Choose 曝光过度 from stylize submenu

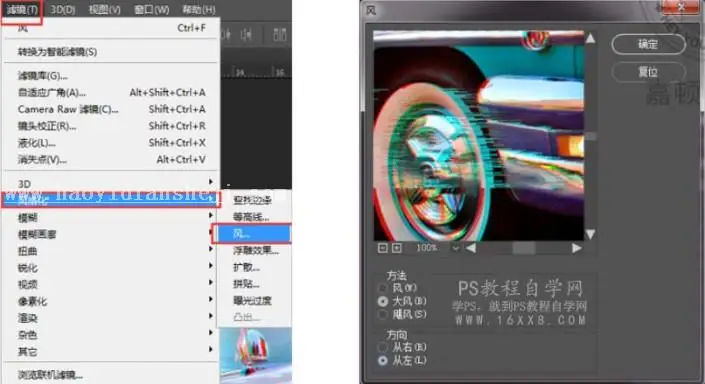pyautogui.click(x=254, y=300)
